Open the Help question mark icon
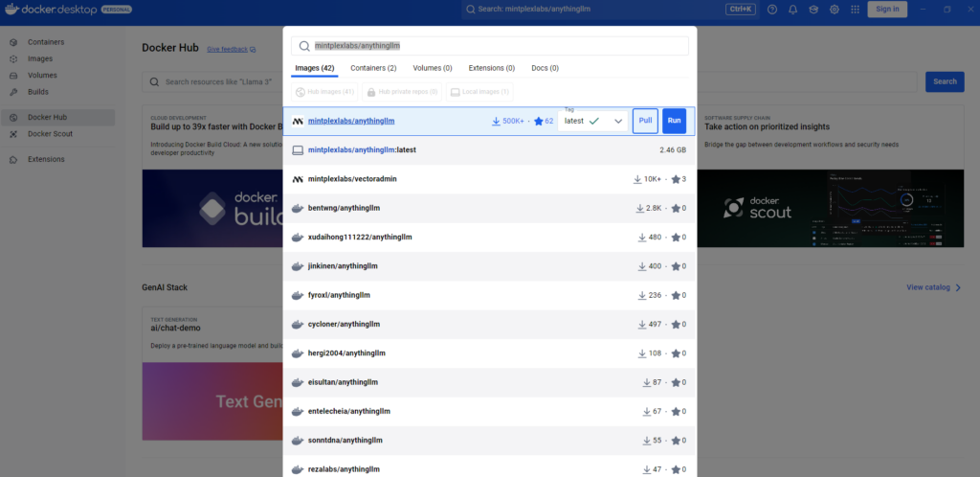This screenshot has height=477, width=980. pos(772,10)
